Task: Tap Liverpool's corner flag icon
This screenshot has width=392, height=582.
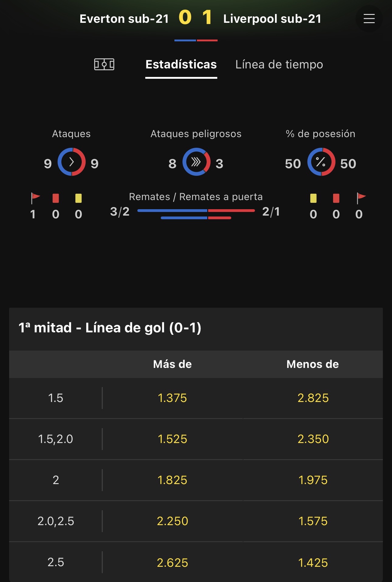Action: tap(361, 198)
